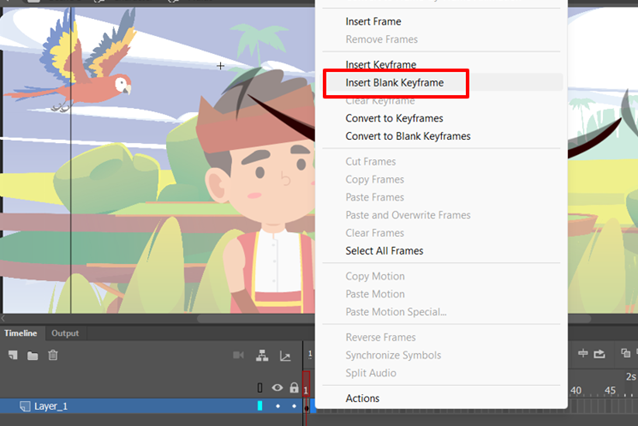This screenshot has height=426, width=638.
Task: Delete layer with the trash icon
Action: pyautogui.click(x=53, y=355)
